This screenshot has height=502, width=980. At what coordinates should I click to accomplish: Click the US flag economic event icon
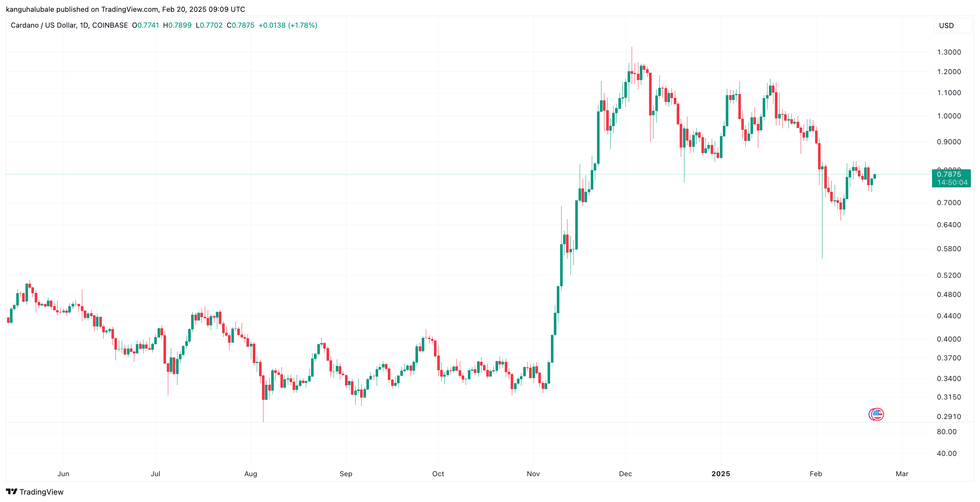tap(877, 414)
